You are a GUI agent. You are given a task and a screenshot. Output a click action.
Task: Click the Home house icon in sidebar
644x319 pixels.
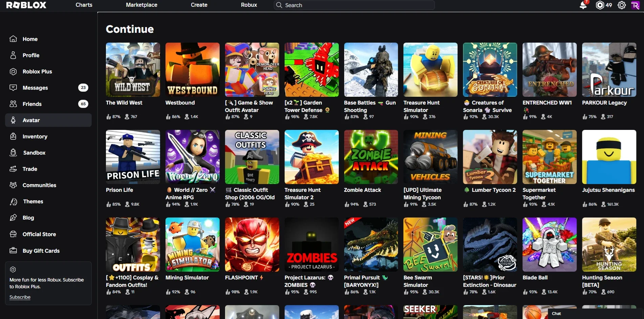[x=13, y=39]
